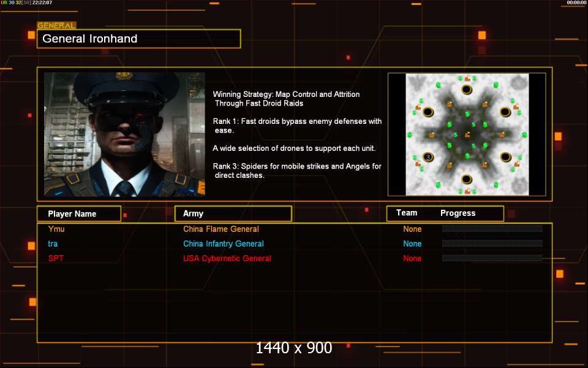588x368 pixels.
Task: Click the orange building icon at map center
Action: [467, 135]
